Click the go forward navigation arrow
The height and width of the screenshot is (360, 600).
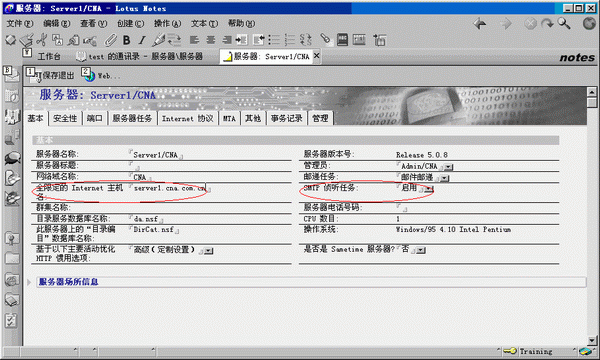click(x=506, y=24)
